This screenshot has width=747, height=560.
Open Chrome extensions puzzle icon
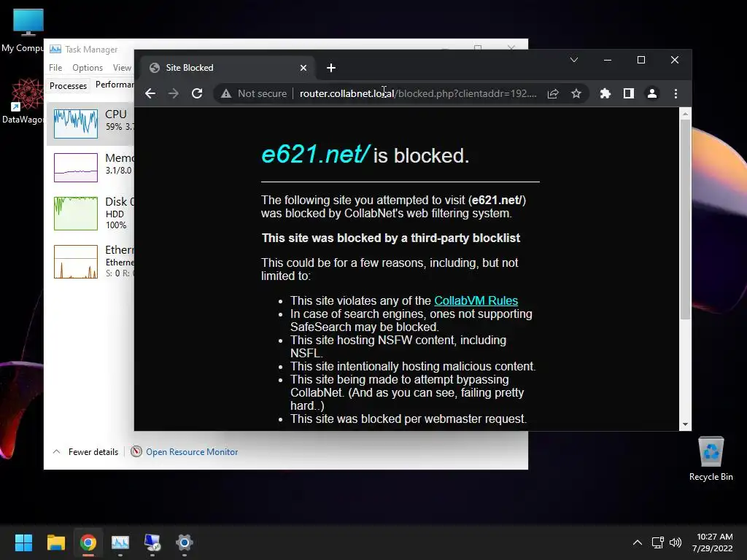pyautogui.click(x=605, y=93)
